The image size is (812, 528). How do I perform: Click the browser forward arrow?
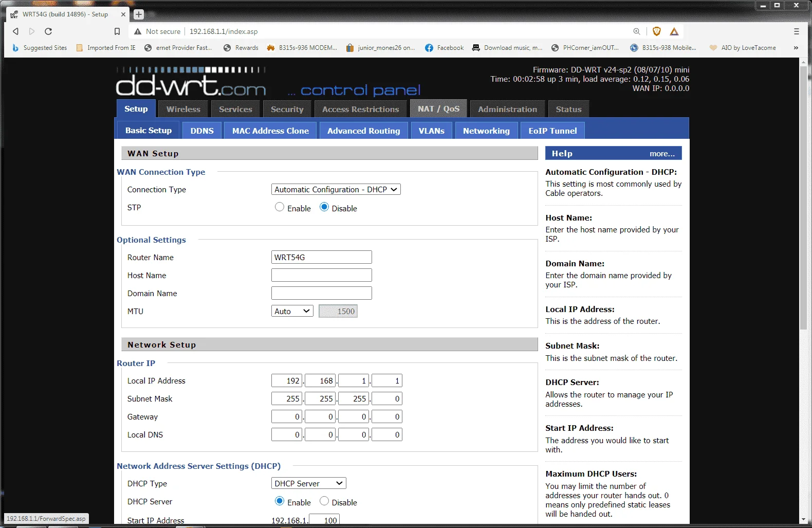coord(32,31)
